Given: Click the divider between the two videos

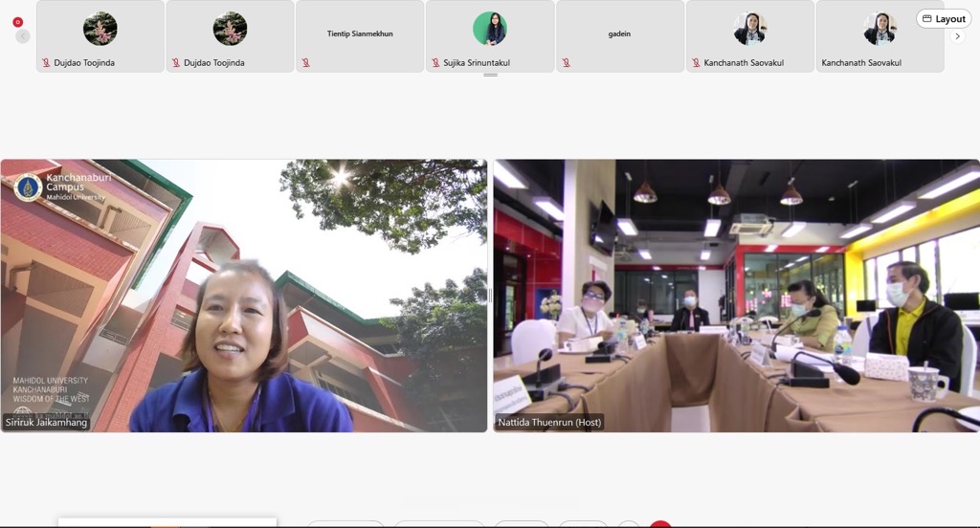Looking at the screenshot, I should (x=490, y=296).
